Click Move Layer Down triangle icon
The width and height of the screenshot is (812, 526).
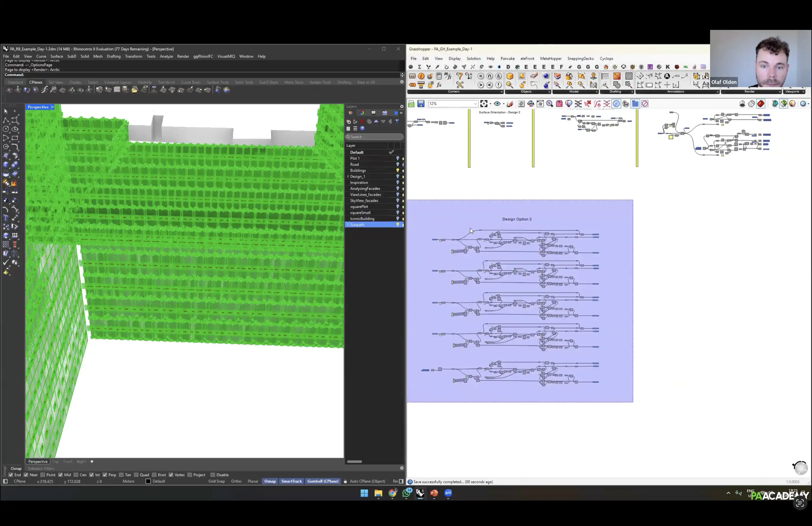tap(383, 122)
